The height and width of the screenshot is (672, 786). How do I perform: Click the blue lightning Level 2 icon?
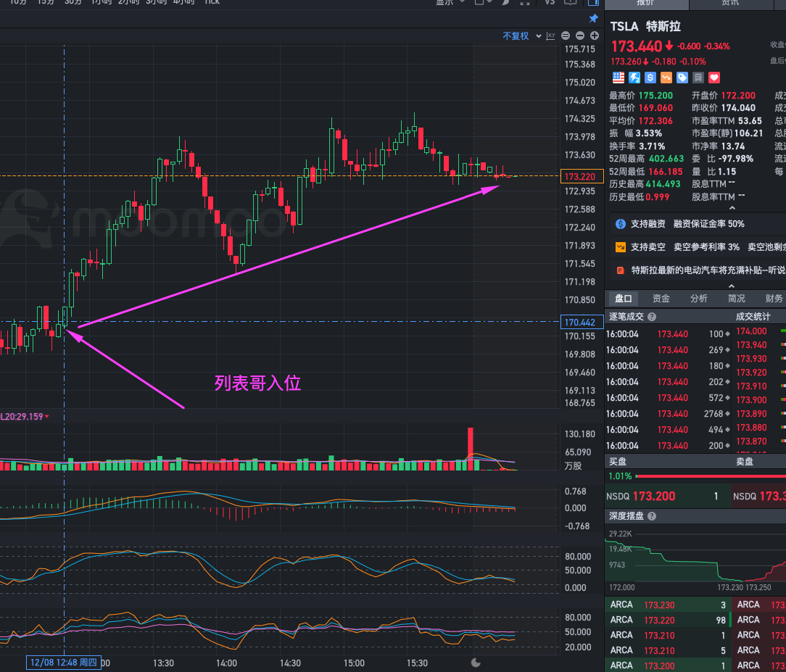point(634,78)
